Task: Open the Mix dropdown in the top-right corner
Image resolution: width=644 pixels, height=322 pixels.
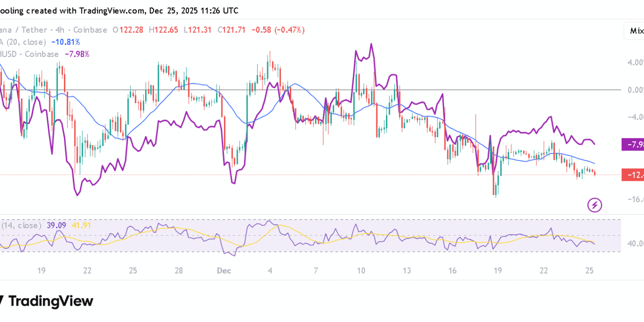Action: pyautogui.click(x=635, y=31)
